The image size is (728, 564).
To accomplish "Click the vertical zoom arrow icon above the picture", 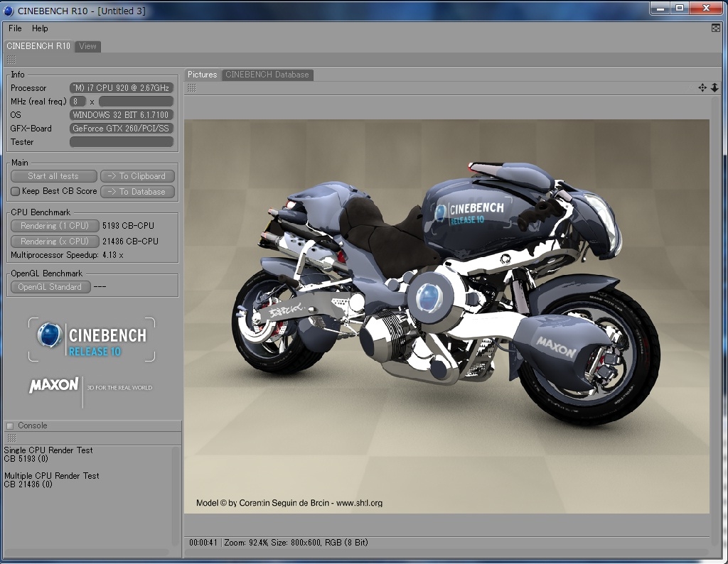I will (x=714, y=88).
